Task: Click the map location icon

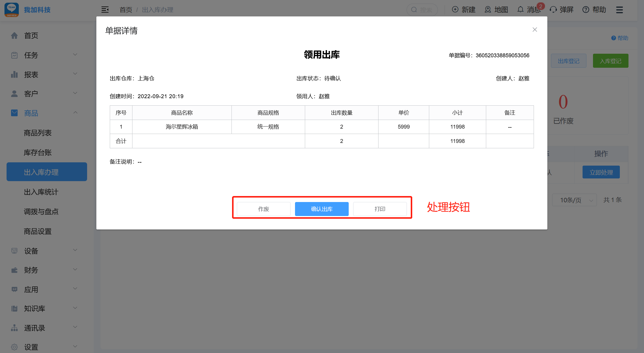Action: tap(488, 10)
